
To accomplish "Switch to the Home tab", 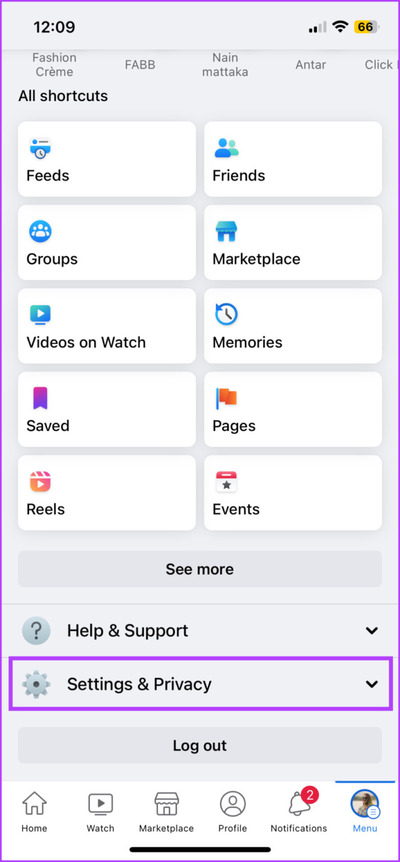I will (34, 813).
